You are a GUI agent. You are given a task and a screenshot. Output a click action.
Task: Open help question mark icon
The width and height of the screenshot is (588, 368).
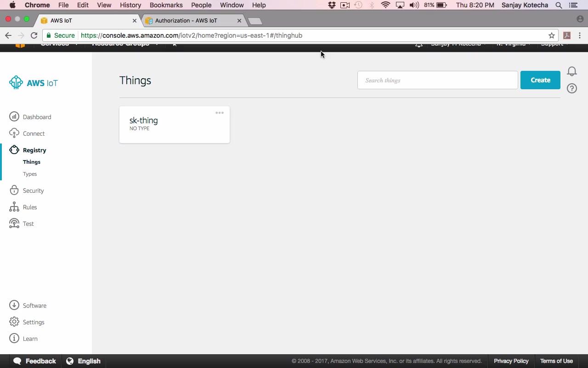coord(572,88)
